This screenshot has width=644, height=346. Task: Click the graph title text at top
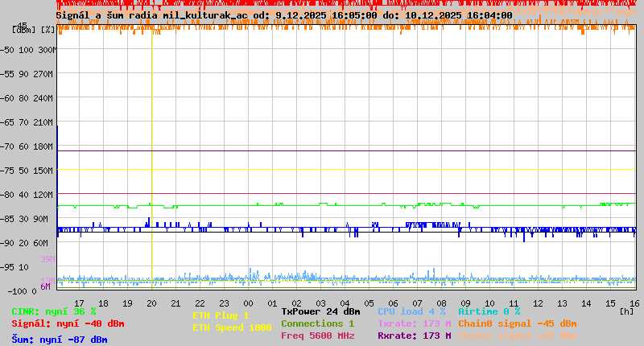pos(284,15)
